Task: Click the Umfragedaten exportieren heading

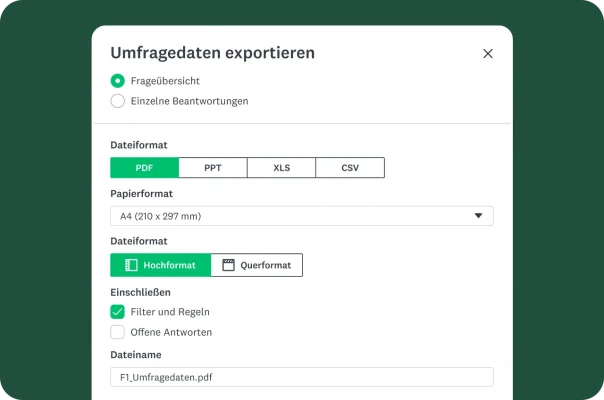Action: pyautogui.click(x=212, y=53)
